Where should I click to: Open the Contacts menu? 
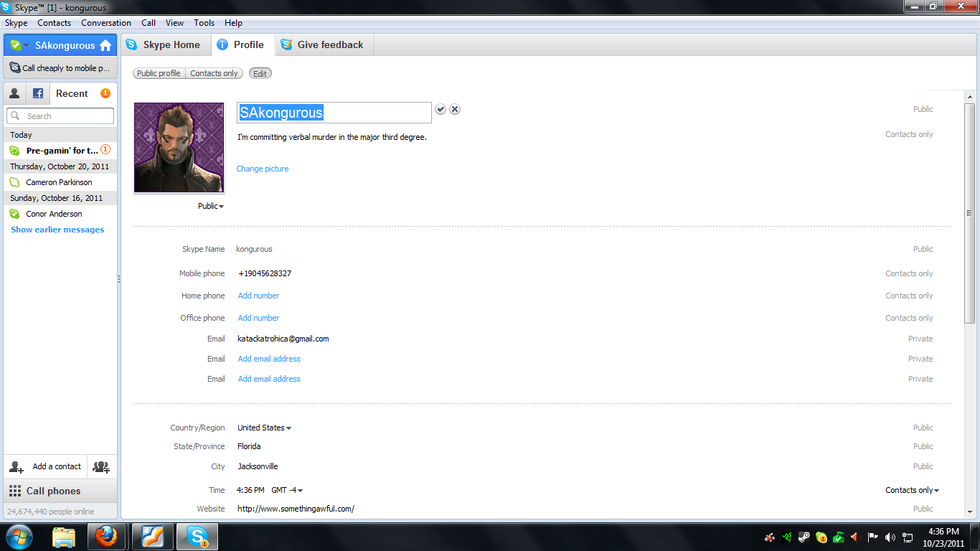pyautogui.click(x=55, y=23)
